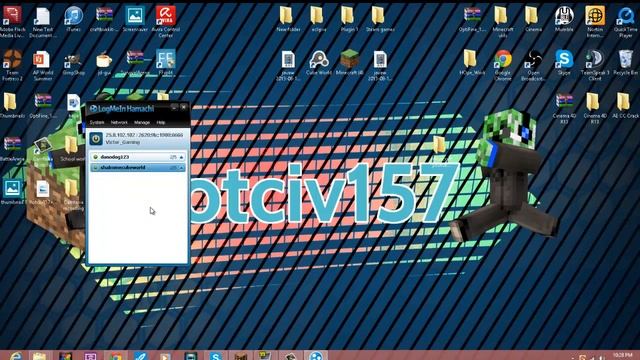
Task: Select the iTunes desktop icon
Action: pos(73,19)
